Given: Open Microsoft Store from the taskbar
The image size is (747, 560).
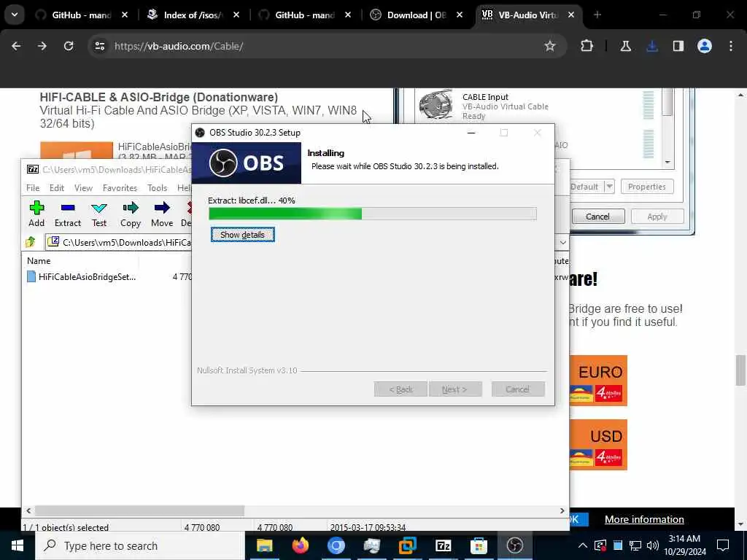Looking at the screenshot, I should (x=479, y=545).
